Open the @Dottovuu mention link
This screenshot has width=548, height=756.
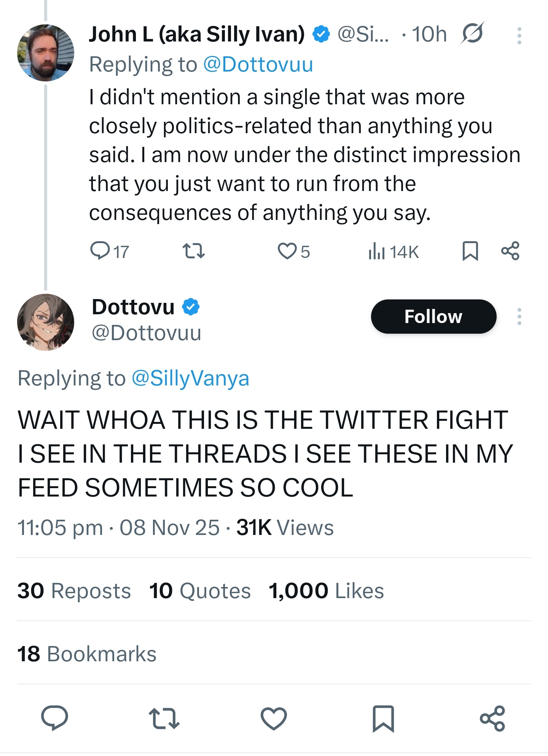(x=258, y=64)
